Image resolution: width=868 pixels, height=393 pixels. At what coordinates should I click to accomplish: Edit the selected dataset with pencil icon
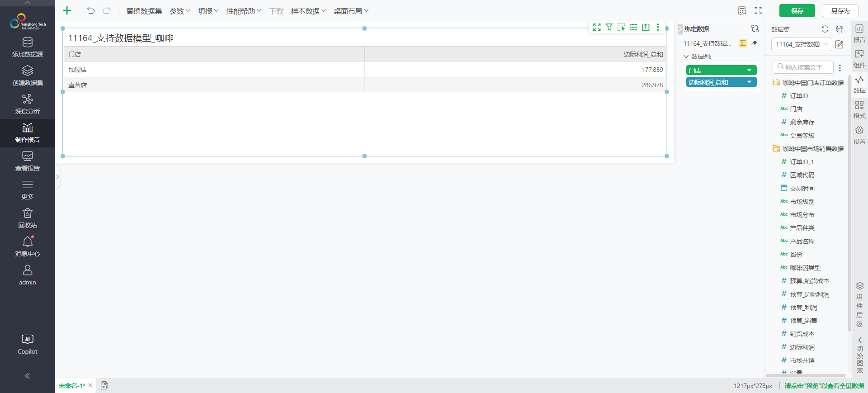(840, 44)
